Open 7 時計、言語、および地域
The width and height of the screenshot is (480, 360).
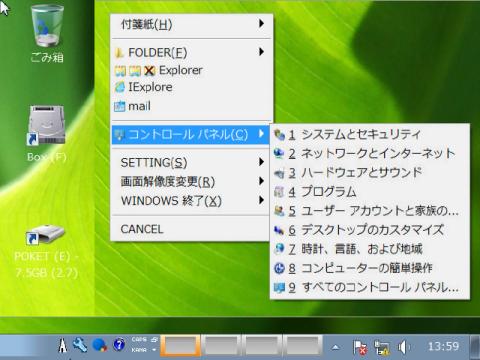370,249
